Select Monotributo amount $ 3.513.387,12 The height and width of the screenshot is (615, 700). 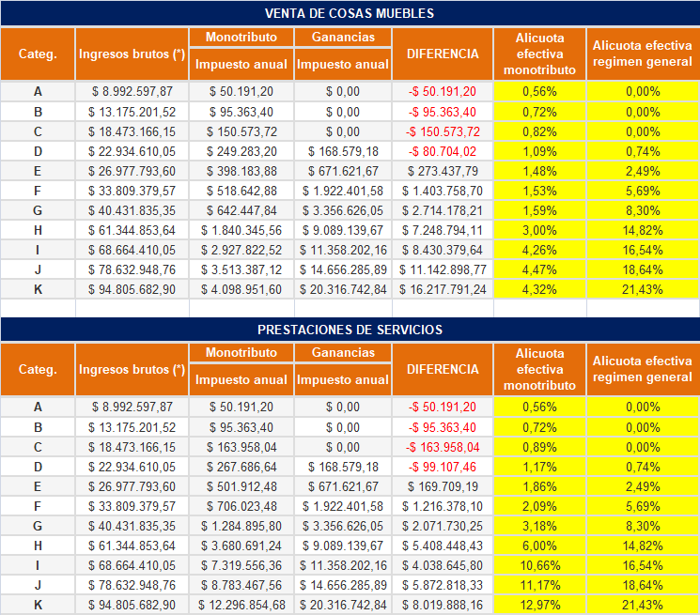[x=241, y=269]
